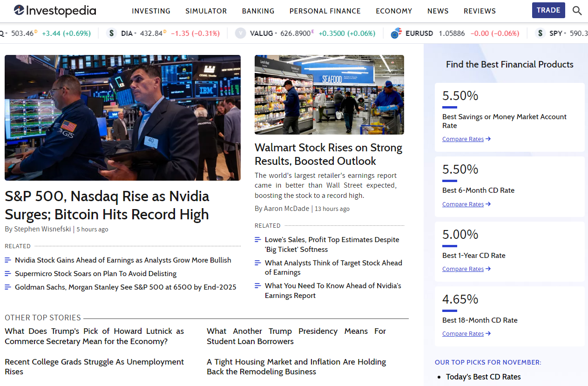This screenshot has height=386, width=588.
Task: Open Today's Best CD Rates link
Action: (x=483, y=377)
